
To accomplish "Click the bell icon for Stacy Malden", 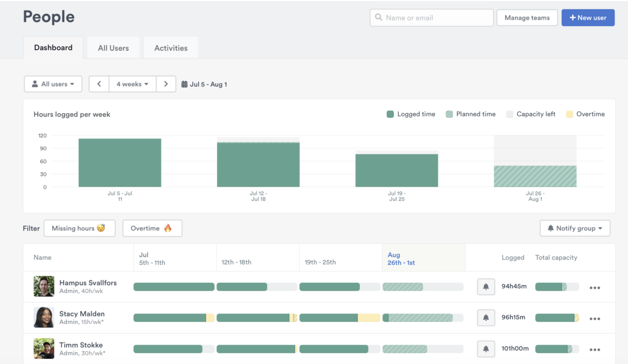I will 486,317.
